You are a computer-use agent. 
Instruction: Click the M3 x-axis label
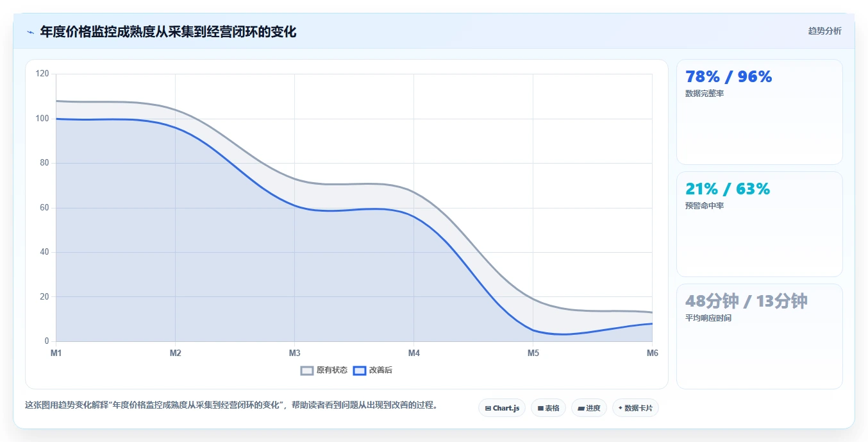click(294, 353)
